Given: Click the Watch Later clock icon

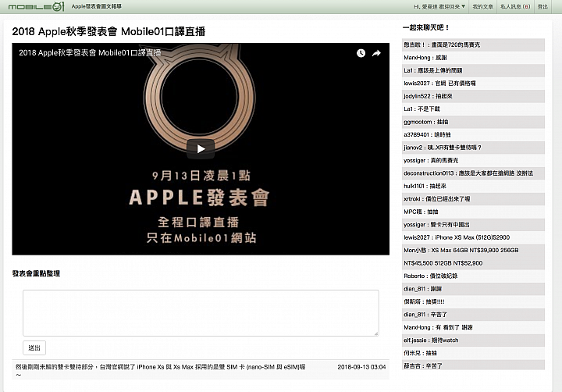Looking at the screenshot, I should [361, 53].
